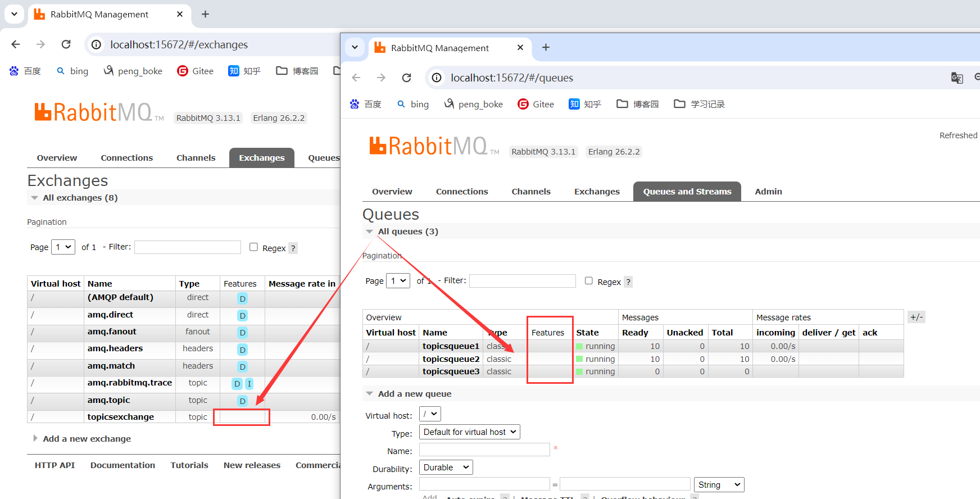Collapse Add a new queue section
Viewport: 980px width, 499px height.
tap(409, 394)
